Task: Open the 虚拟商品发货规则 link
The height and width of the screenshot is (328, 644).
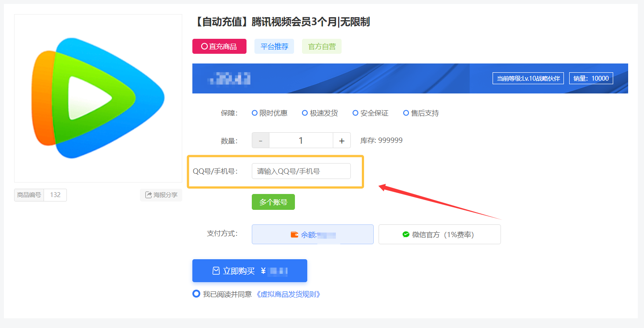Action: click(x=288, y=294)
